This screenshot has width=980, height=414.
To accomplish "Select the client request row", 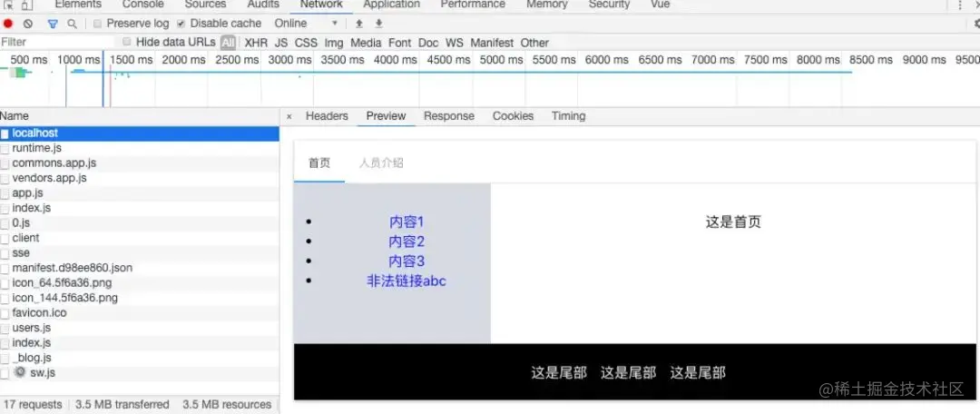I will tap(140, 238).
